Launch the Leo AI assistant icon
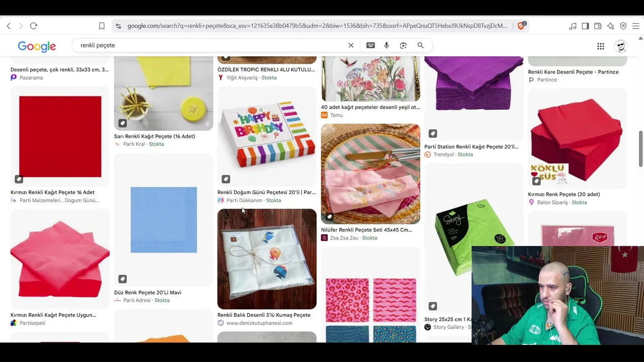 [610, 26]
